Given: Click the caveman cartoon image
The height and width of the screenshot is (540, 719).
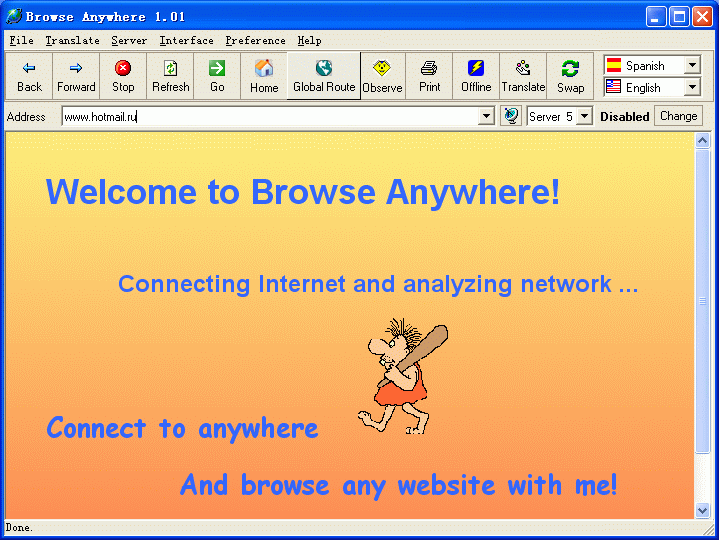Looking at the screenshot, I should pos(403,376).
